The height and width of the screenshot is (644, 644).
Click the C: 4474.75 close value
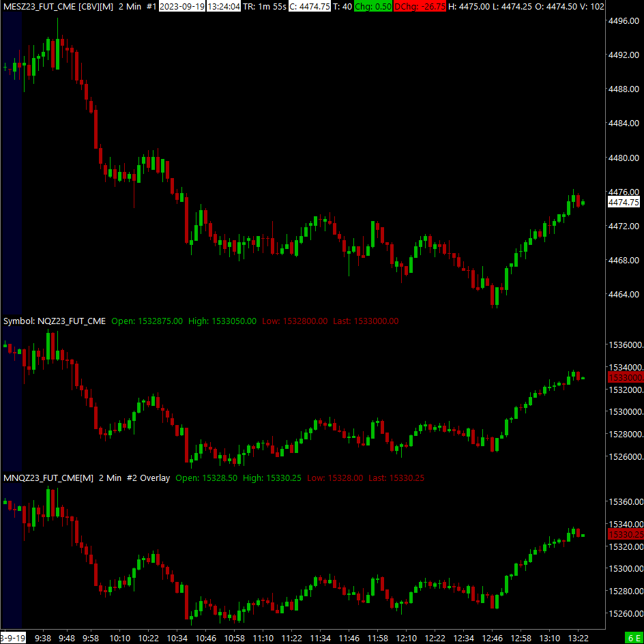tap(309, 7)
